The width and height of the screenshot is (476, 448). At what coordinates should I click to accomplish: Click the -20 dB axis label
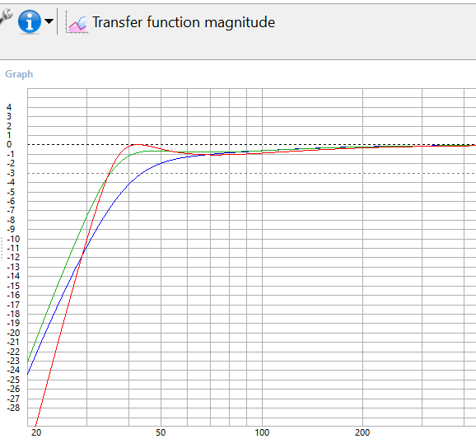click(13, 333)
